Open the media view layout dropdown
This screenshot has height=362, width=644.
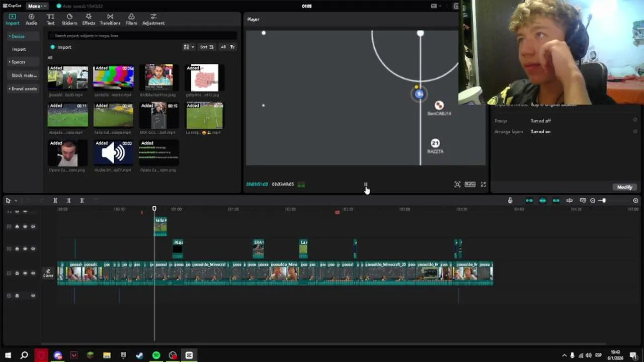tap(189, 47)
